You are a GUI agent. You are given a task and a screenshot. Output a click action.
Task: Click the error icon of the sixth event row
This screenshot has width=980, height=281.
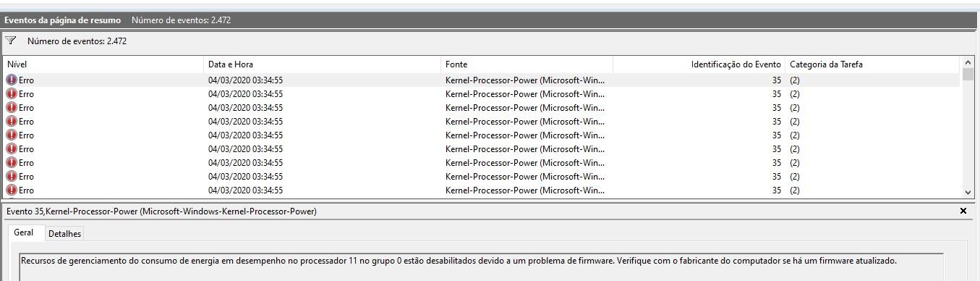tap(11, 149)
